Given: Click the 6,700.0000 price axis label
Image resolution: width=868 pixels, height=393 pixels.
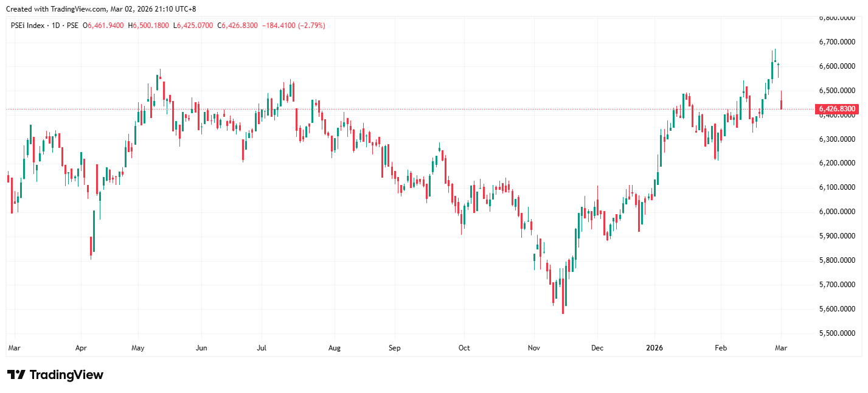Looking at the screenshot, I should point(837,42).
